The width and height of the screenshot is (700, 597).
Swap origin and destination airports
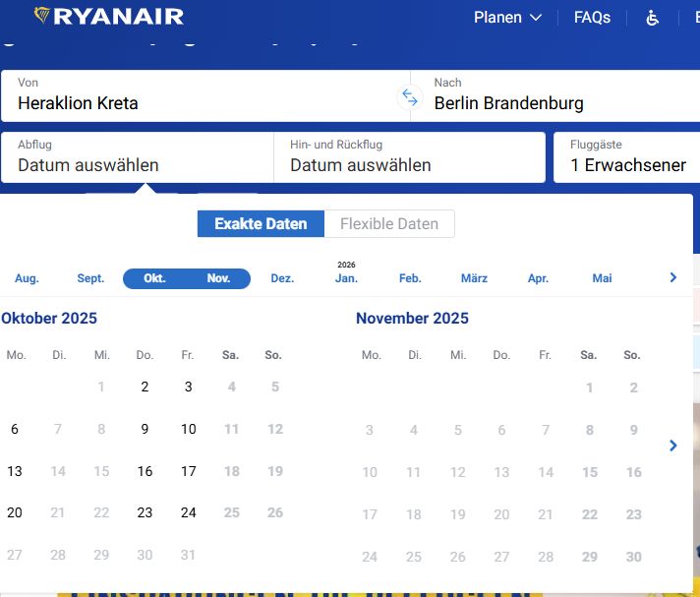tap(409, 96)
